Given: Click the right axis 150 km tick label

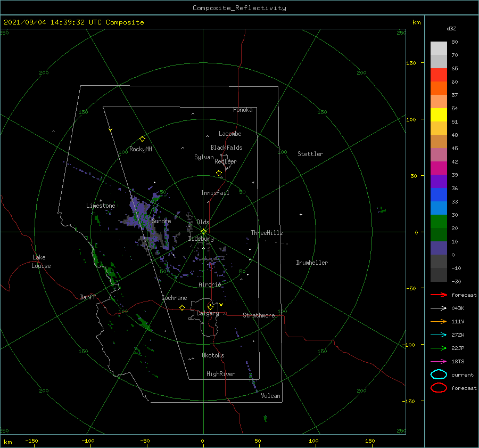Looking at the screenshot, I should pos(411,63).
